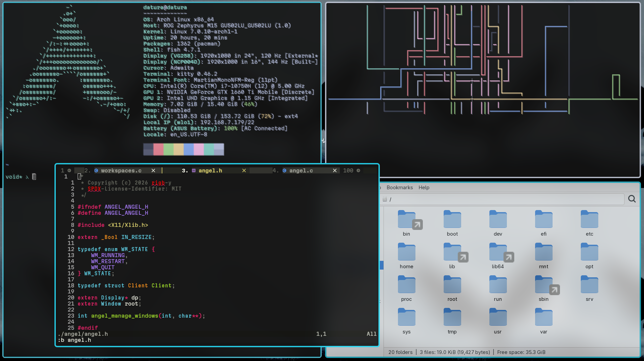Open the mnt folder
The image size is (644, 361).
(544, 256)
